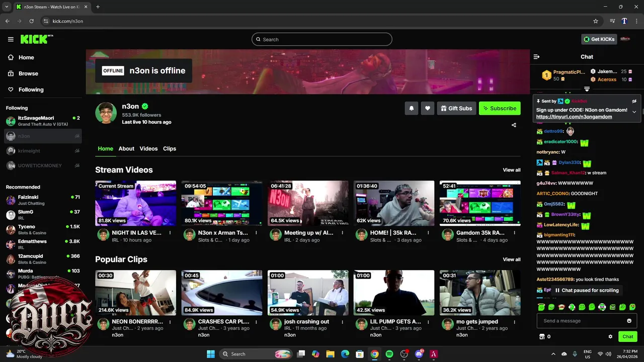Play the mo gets jumped clip thumbnail
The image size is (644, 362).
click(x=480, y=293)
